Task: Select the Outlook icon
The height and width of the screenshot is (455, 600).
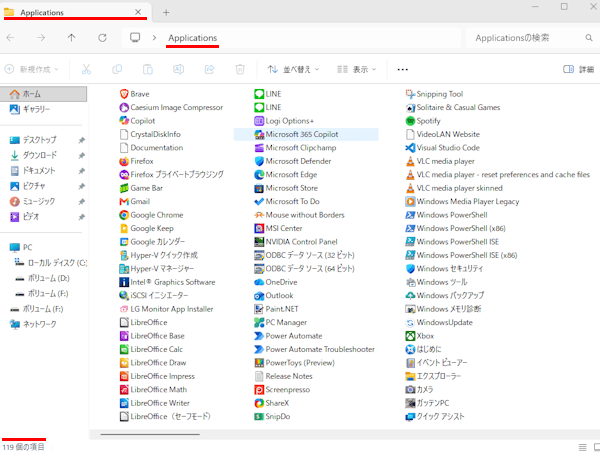Action: pyautogui.click(x=259, y=296)
